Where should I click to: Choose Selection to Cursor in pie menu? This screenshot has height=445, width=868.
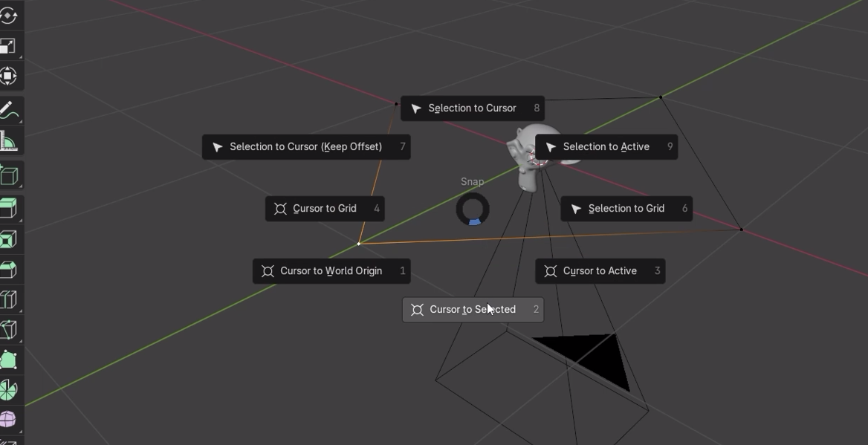click(x=472, y=108)
